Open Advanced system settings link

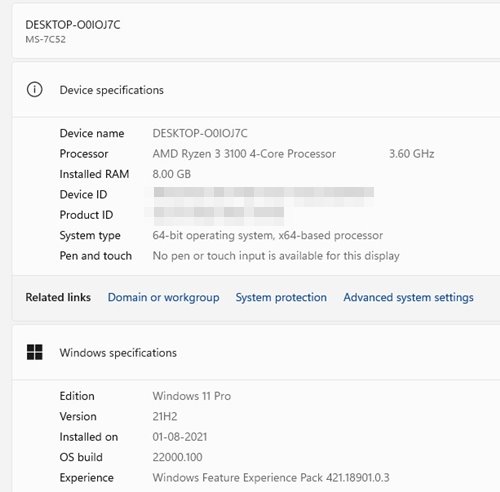tap(408, 297)
